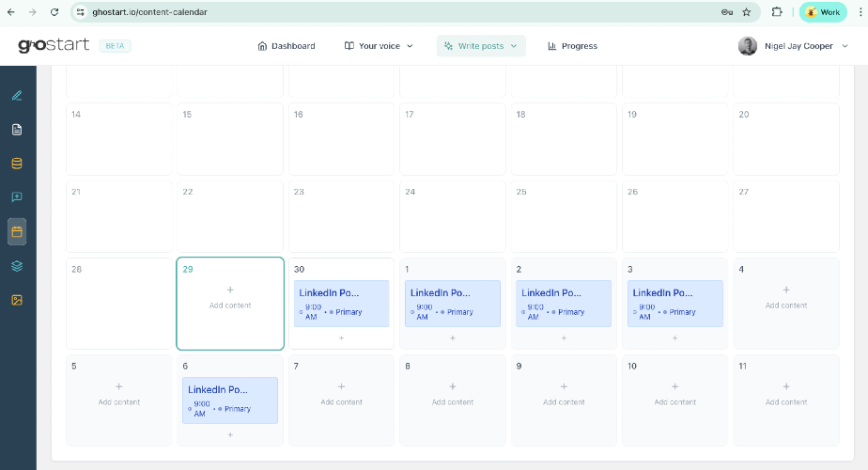This screenshot has height=470, width=868.
Task: Open the LinkedIn post on day 1
Action: 453,304
